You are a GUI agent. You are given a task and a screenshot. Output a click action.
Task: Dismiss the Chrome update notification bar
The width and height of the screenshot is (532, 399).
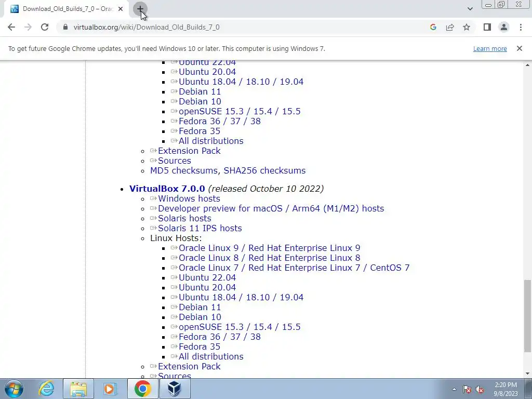click(x=519, y=48)
